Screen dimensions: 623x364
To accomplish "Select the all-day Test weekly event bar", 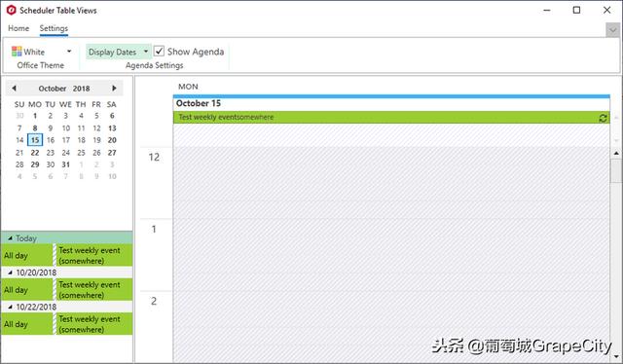I will pos(391,117).
